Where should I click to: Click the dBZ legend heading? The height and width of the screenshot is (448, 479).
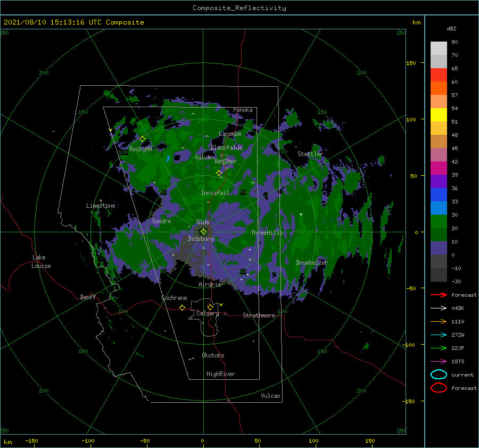451,29
